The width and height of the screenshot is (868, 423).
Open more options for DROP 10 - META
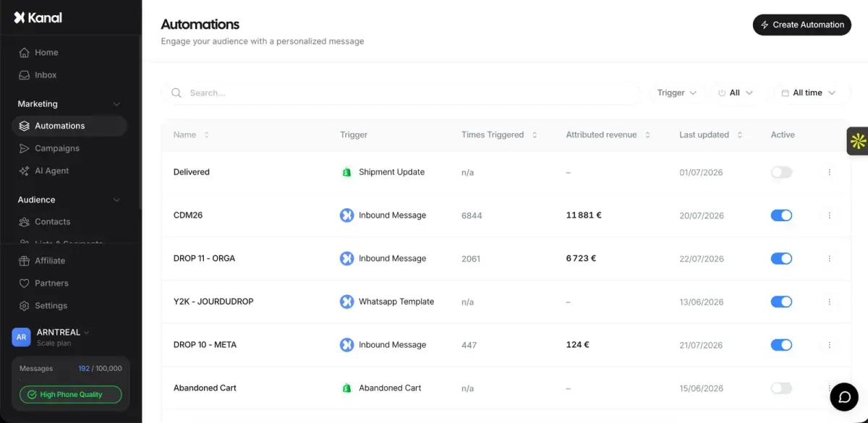tap(829, 345)
